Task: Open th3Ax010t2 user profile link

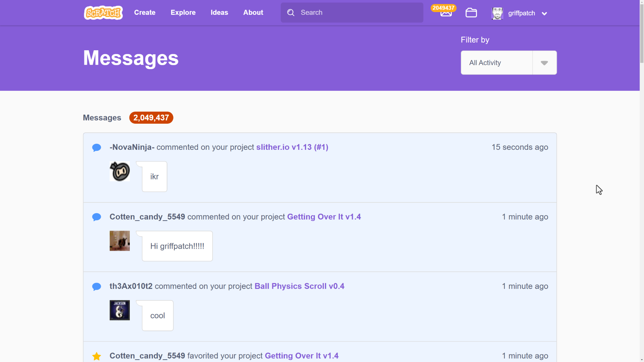Action: [131, 286]
